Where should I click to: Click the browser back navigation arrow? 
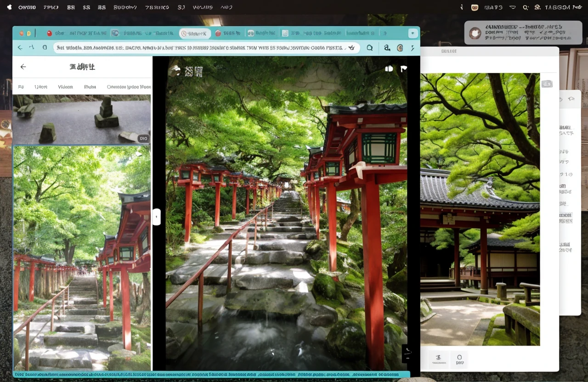click(20, 48)
